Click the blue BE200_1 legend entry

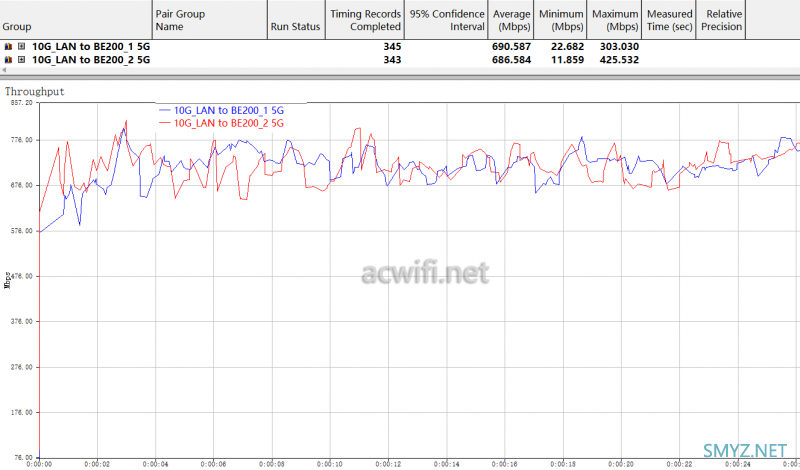(x=228, y=110)
